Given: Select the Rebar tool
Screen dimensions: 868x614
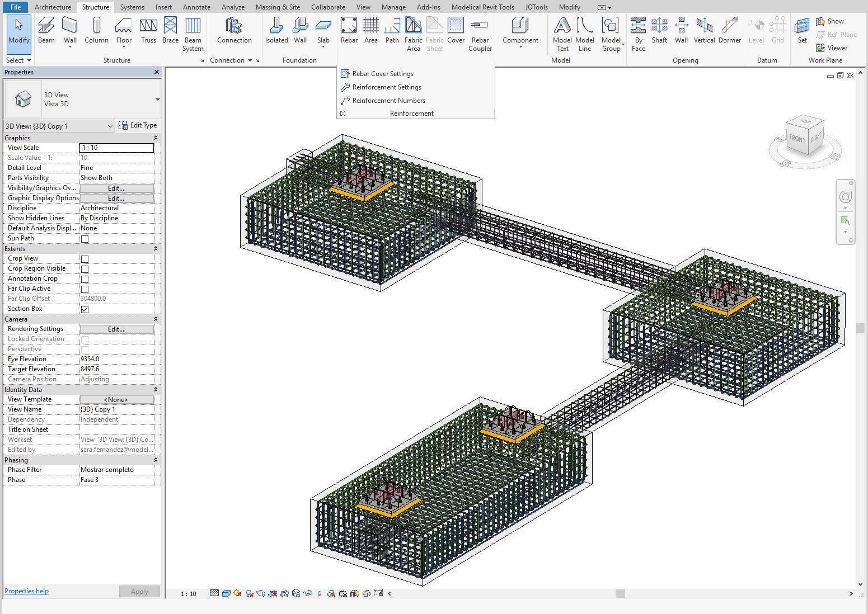Looking at the screenshot, I should click(349, 30).
